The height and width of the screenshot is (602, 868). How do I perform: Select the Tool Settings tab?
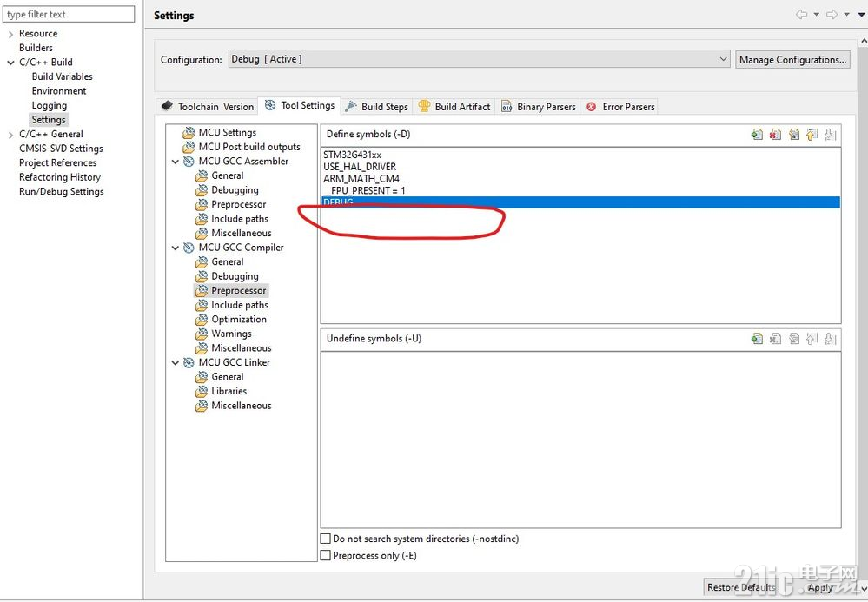pos(300,105)
